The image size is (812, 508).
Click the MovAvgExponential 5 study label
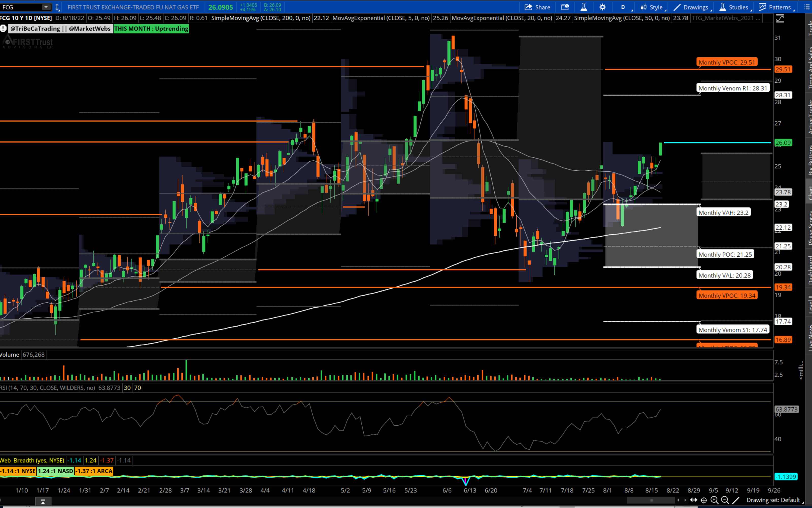(x=381, y=18)
